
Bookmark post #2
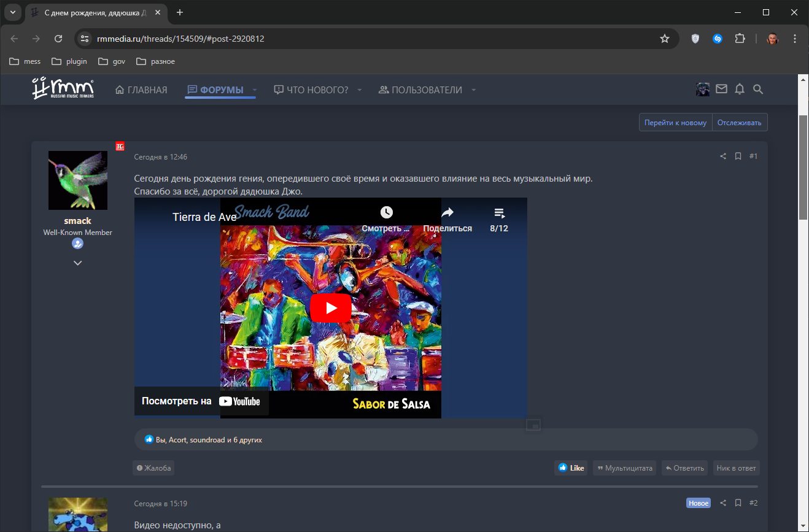point(738,503)
